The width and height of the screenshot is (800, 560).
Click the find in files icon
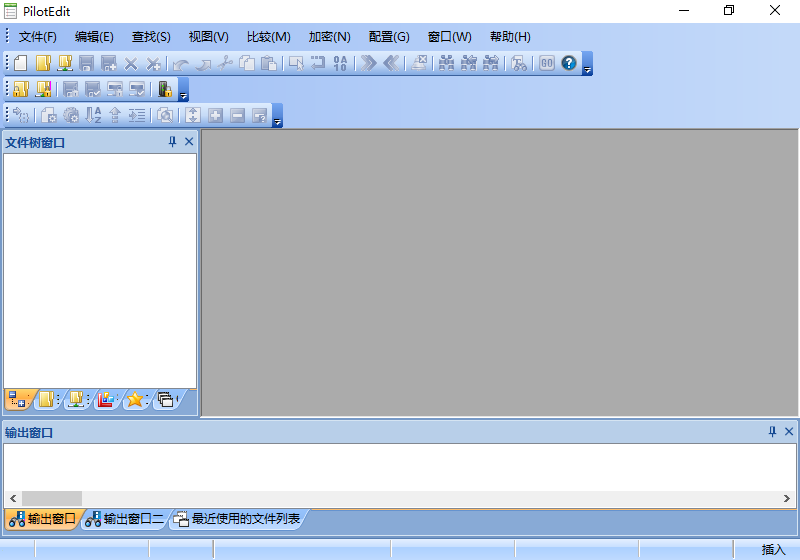point(519,63)
